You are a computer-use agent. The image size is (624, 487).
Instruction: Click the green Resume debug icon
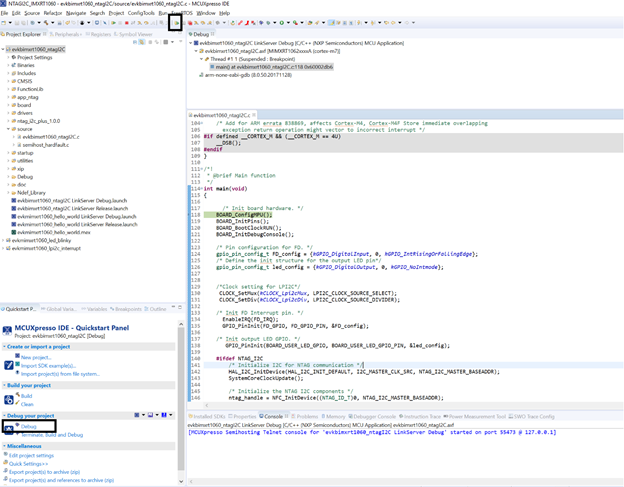pos(113,23)
